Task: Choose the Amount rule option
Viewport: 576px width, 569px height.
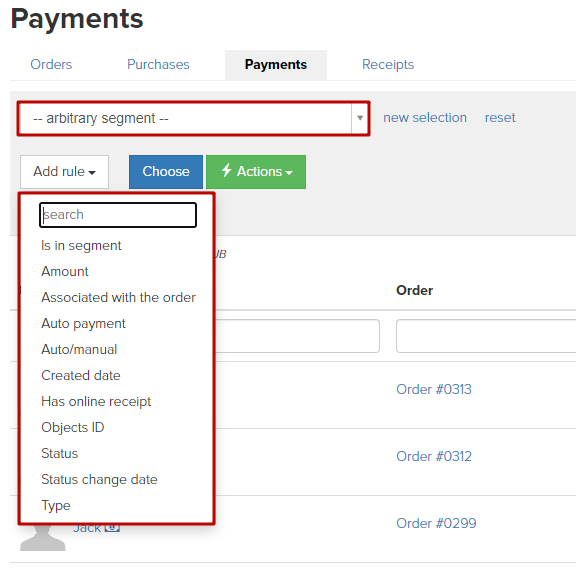Action: pos(65,271)
